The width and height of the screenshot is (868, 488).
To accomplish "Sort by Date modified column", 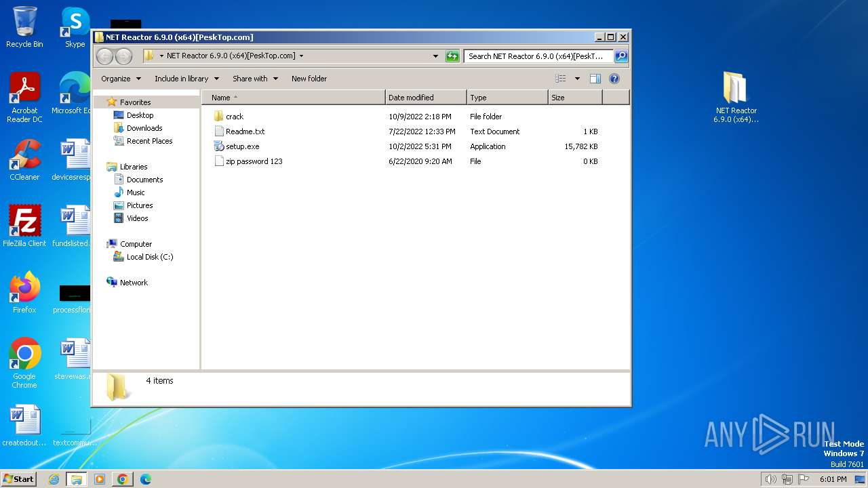I will (426, 98).
